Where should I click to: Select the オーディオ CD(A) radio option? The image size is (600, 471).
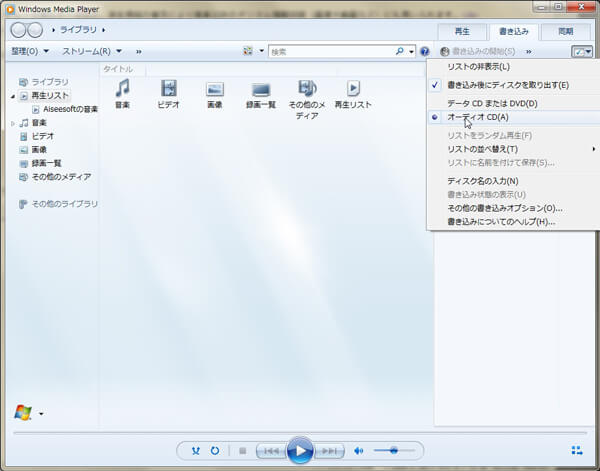513,117
